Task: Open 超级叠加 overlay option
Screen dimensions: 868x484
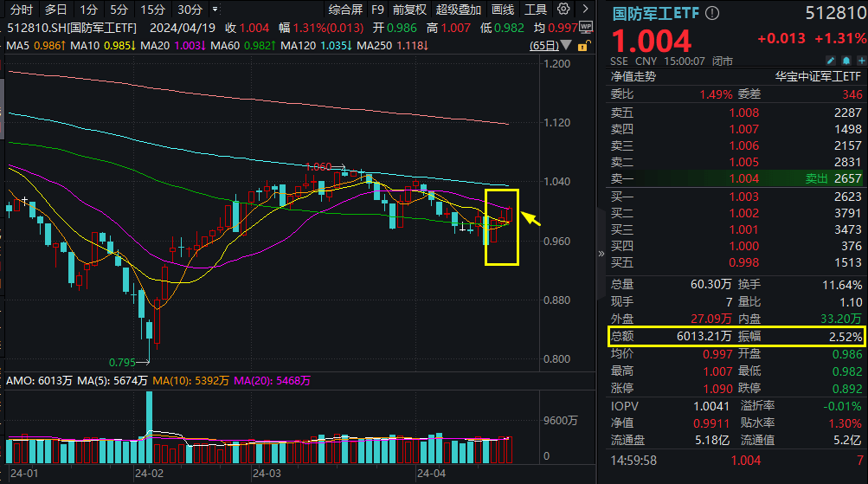Action: (459, 10)
